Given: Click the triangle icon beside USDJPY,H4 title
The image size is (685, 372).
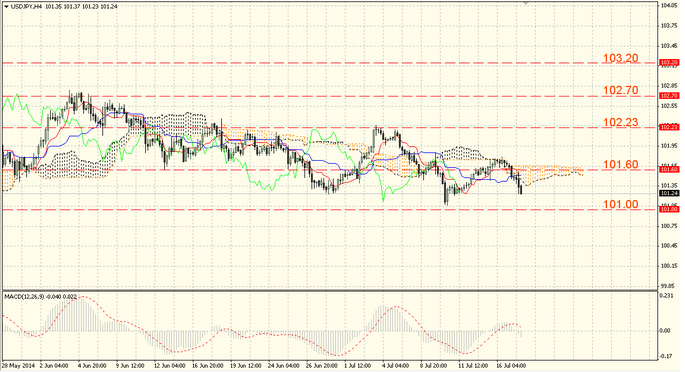Looking at the screenshot, I should (6, 7).
